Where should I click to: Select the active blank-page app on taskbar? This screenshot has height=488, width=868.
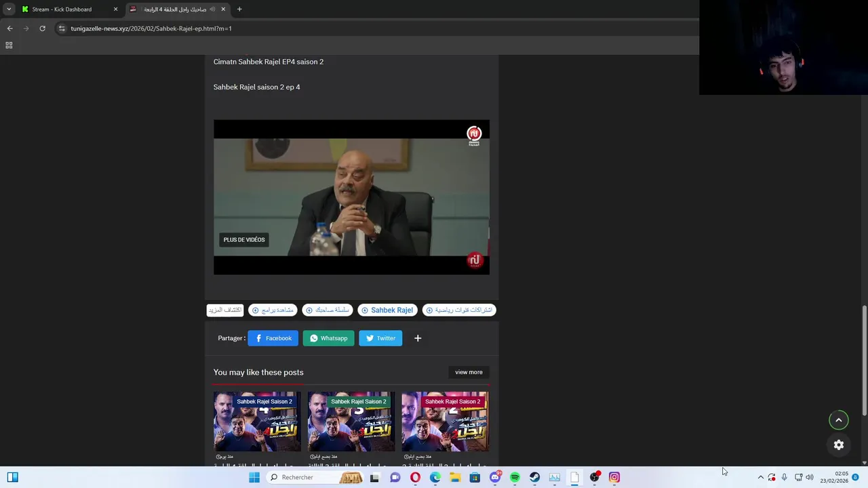[574, 477]
